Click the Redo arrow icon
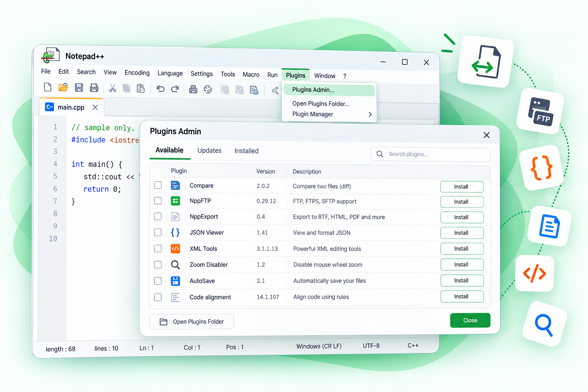This screenshot has width=588, height=392. click(175, 89)
